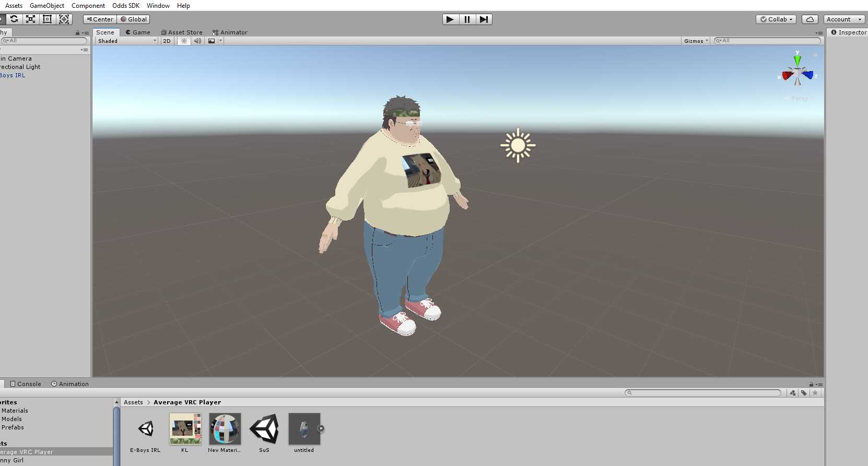Screen dimensions: 868x466
Task: Select the Materials favorite filter
Action: pos(15,411)
